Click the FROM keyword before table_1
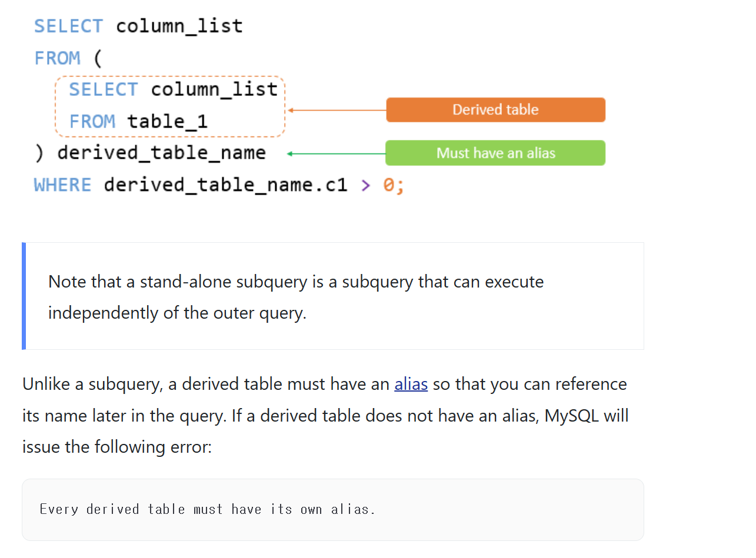Image resolution: width=756 pixels, height=558 pixels. pos(92,122)
